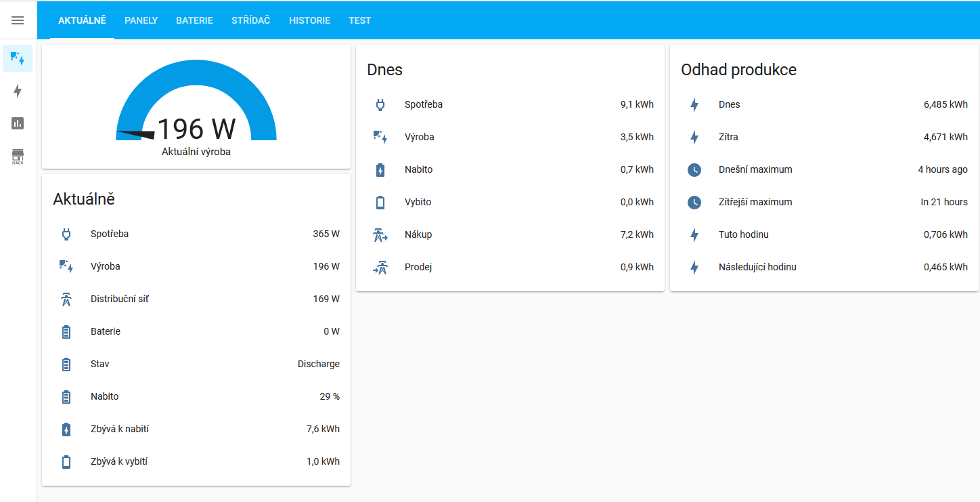The height and width of the screenshot is (502, 980).
Task: Switch to the PANELY tab
Action: coord(141,20)
